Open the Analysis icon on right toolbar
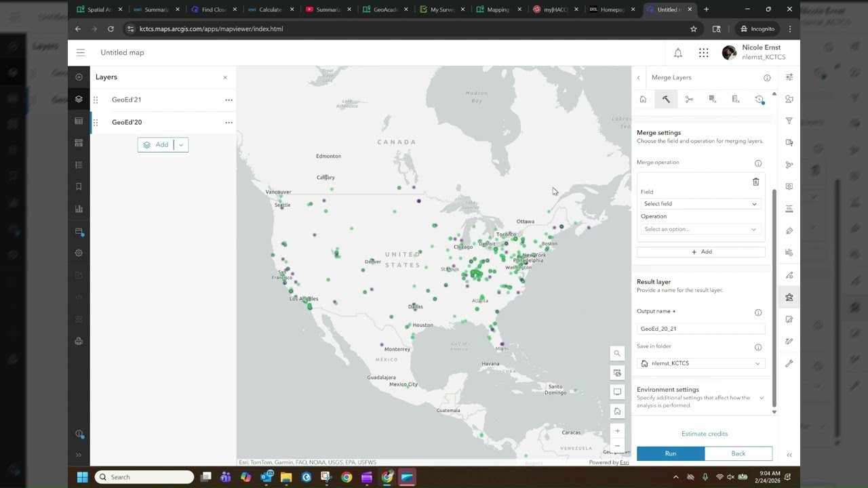Screen dimensions: 868x488 tap(789, 297)
